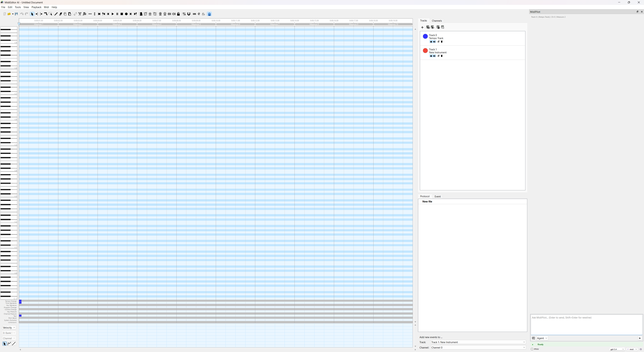Expand the Velocity dropdown
Viewport: 644px width, 352px height.
pos(9,328)
